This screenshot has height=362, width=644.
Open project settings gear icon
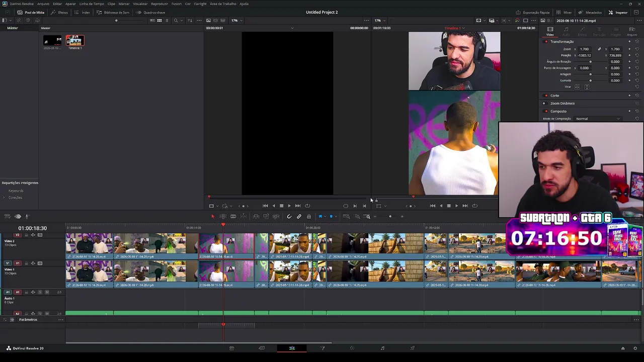pyautogui.click(x=635, y=348)
